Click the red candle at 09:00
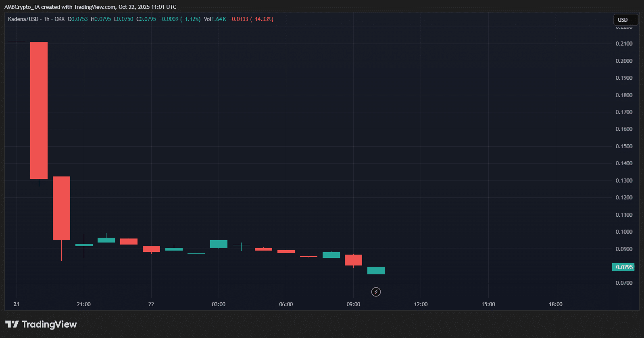This screenshot has width=644, height=338. tap(353, 260)
